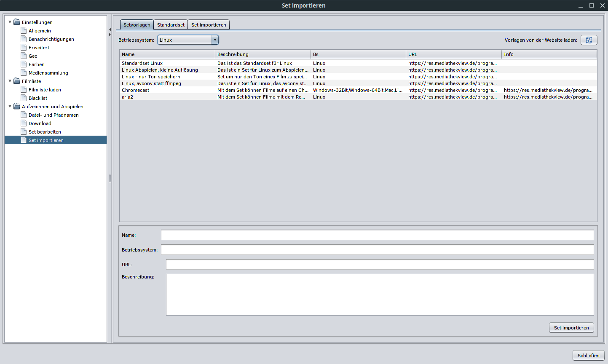Click the Filmliste folder icon
608x364 pixels.
click(x=17, y=81)
